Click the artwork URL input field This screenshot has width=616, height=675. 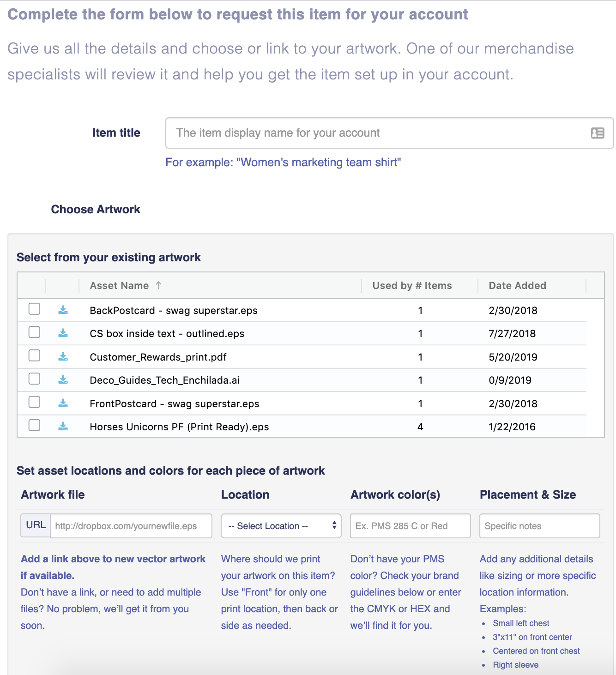(x=131, y=526)
